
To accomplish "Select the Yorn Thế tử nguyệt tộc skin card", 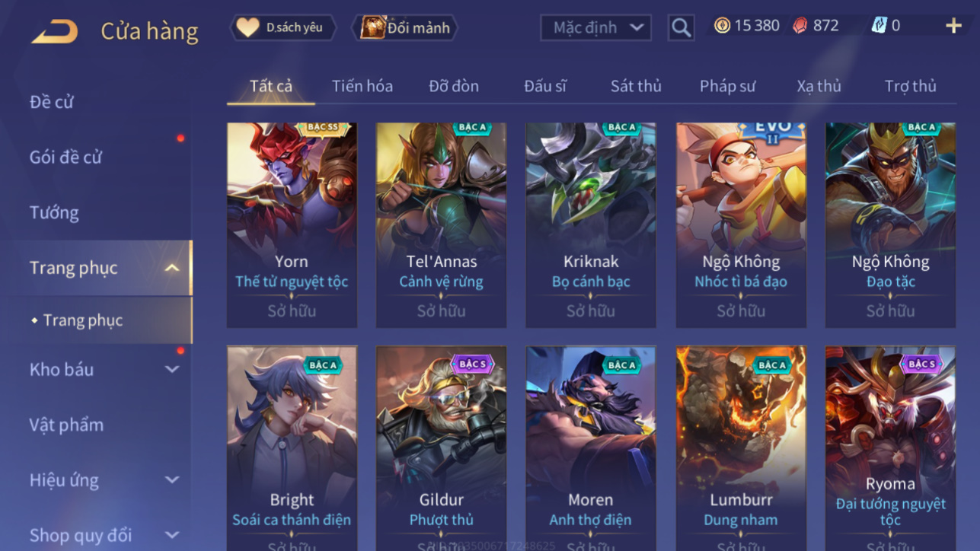I will 292,225.
